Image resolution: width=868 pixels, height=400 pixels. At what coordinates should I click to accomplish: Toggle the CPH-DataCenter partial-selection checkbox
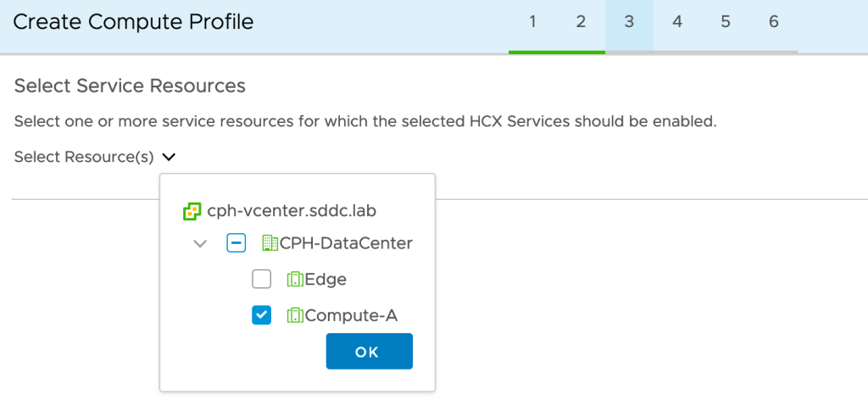click(236, 243)
